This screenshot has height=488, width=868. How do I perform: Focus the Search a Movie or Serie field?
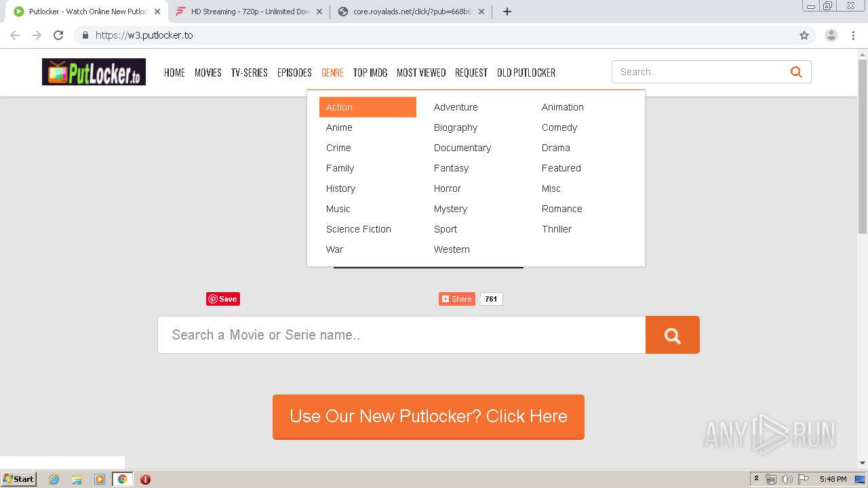(401, 335)
